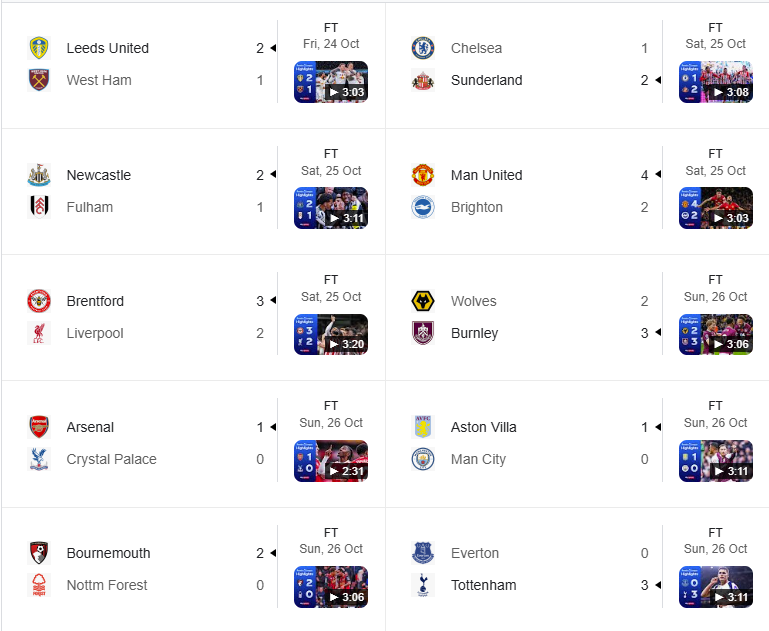Click the Aston Villa badge icon
Screen dimensions: 769x631
[423, 427]
